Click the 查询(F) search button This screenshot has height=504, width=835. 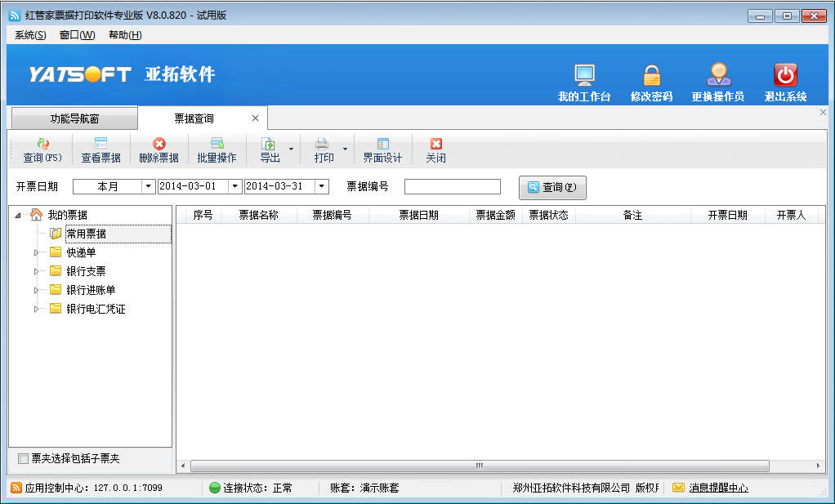553,187
